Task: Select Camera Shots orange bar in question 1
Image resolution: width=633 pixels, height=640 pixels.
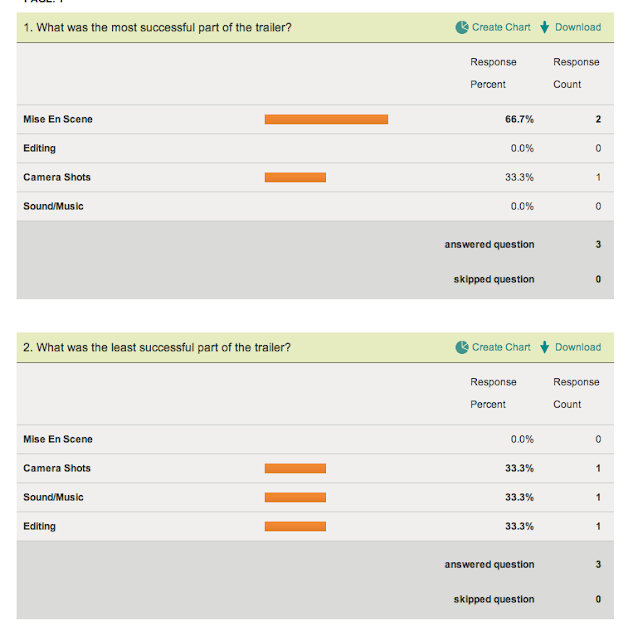Action: point(295,177)
